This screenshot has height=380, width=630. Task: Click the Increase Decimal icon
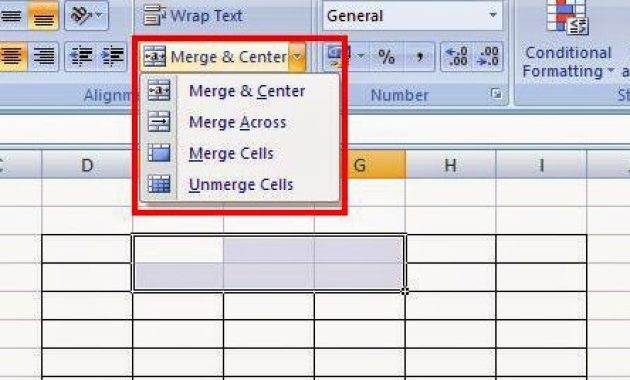(x=457, y=57)
